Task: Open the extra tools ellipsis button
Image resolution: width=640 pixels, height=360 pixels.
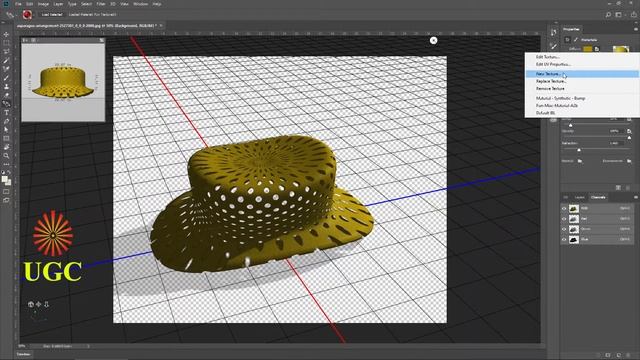Action: pyautogui.click(x=6, y=164)
